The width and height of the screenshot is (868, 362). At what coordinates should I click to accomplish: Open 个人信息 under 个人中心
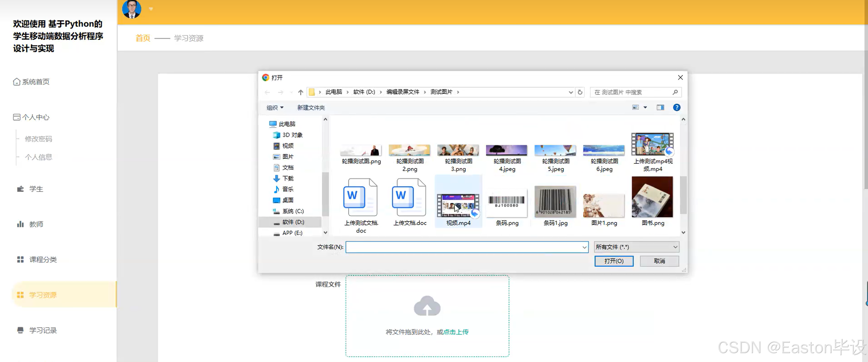(38, 157)
